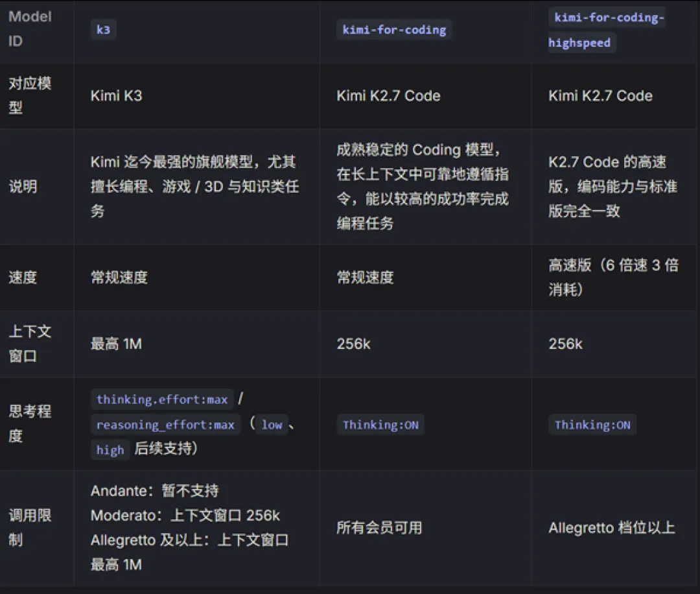Click the 对应模型 row header

pos(30,95)
